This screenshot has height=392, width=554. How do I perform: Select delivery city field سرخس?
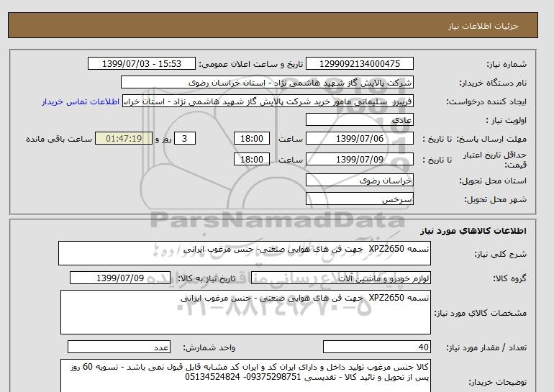point(360,199)
